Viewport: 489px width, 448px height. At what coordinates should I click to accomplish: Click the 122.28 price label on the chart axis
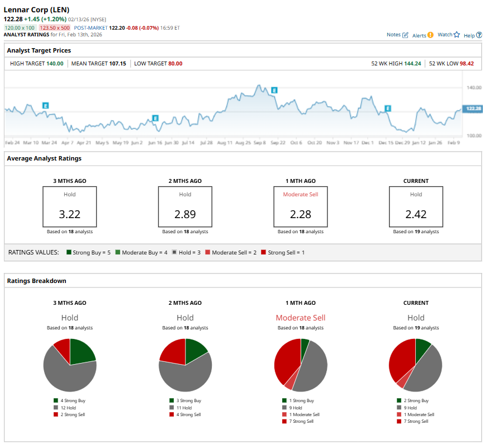pyautogui.click(x=473, y=109)
